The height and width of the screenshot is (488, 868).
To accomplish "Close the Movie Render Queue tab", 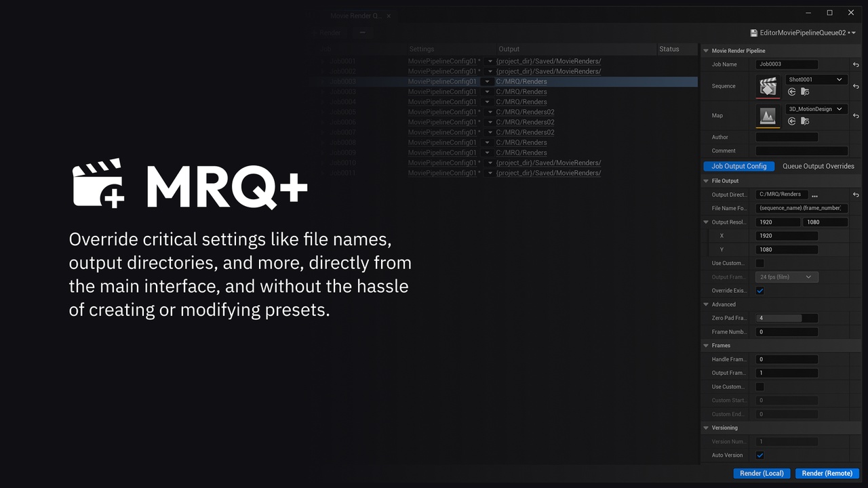I will (x=389, y=16).
